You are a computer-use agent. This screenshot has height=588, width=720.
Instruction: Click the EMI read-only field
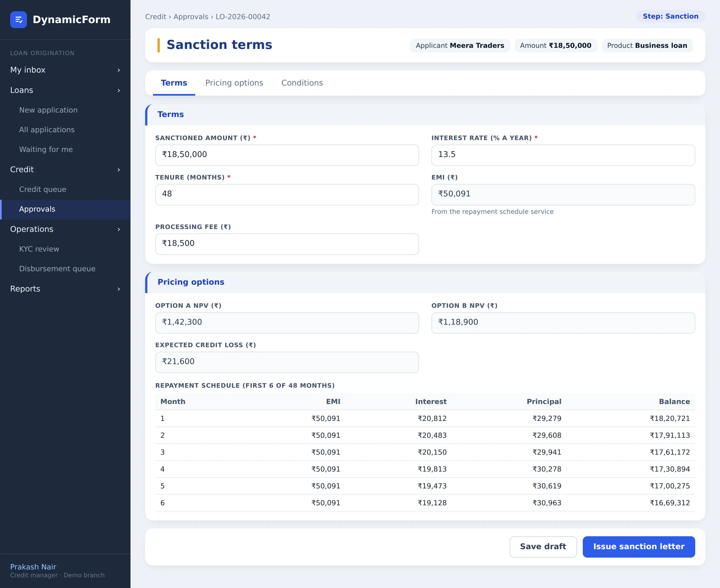[563, 194]
